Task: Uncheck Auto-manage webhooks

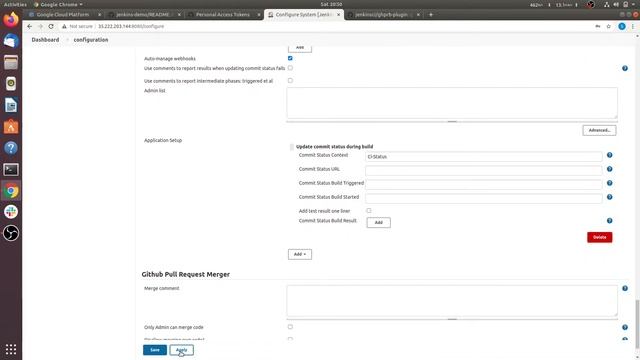Action: pos(290,58)
